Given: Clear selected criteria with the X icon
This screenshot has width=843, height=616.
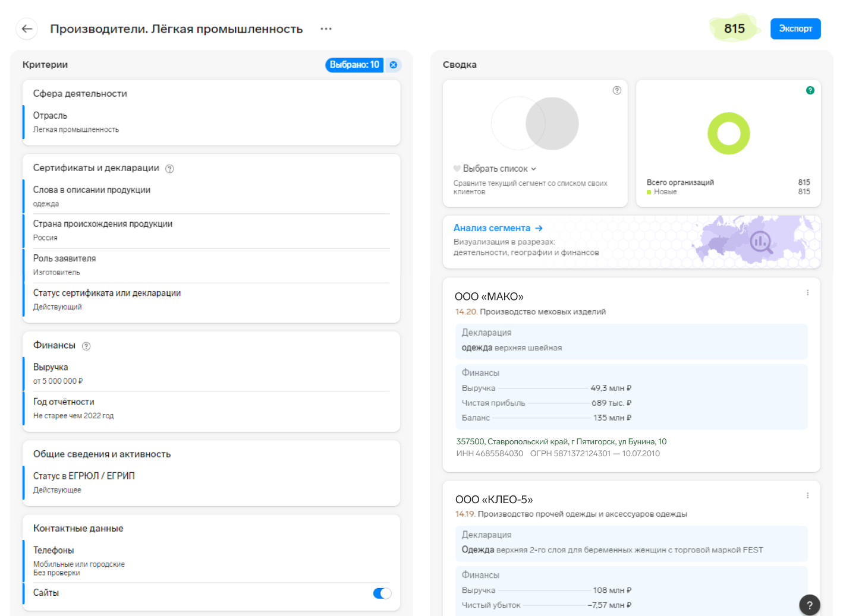Looking at the screenshot, I should click(x=394, y=65).
